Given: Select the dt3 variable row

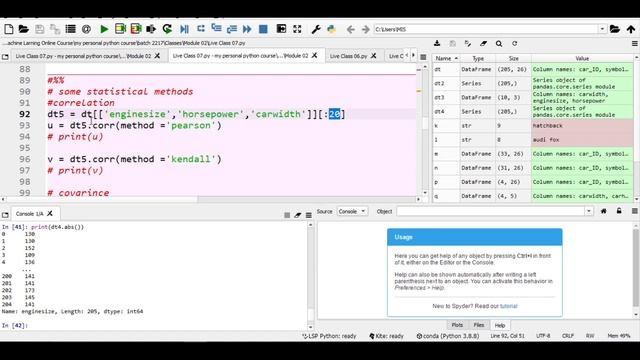Looking at the screenshot, I should pyautogui.click(x=533, y=98).
